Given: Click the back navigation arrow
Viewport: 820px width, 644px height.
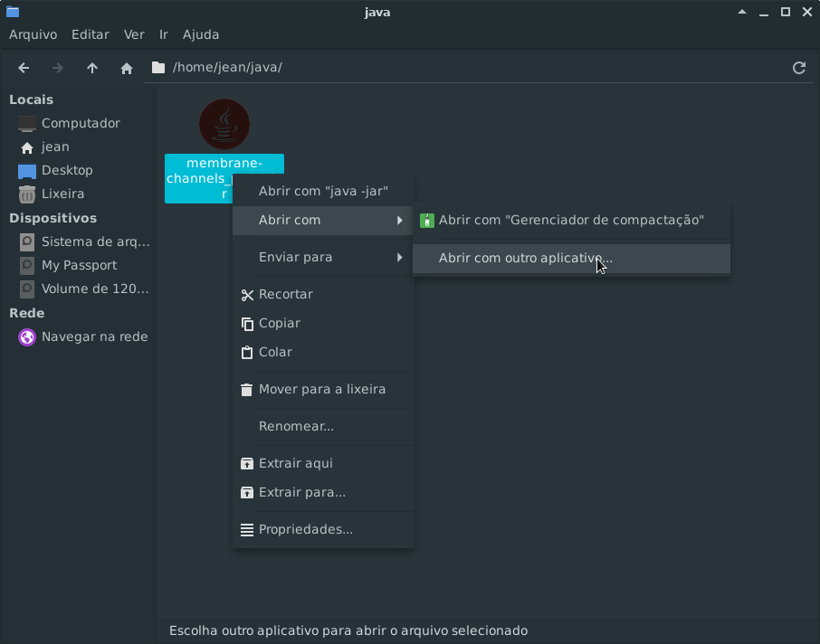Looking at the screenshot, I should click(x=24, y=68).
